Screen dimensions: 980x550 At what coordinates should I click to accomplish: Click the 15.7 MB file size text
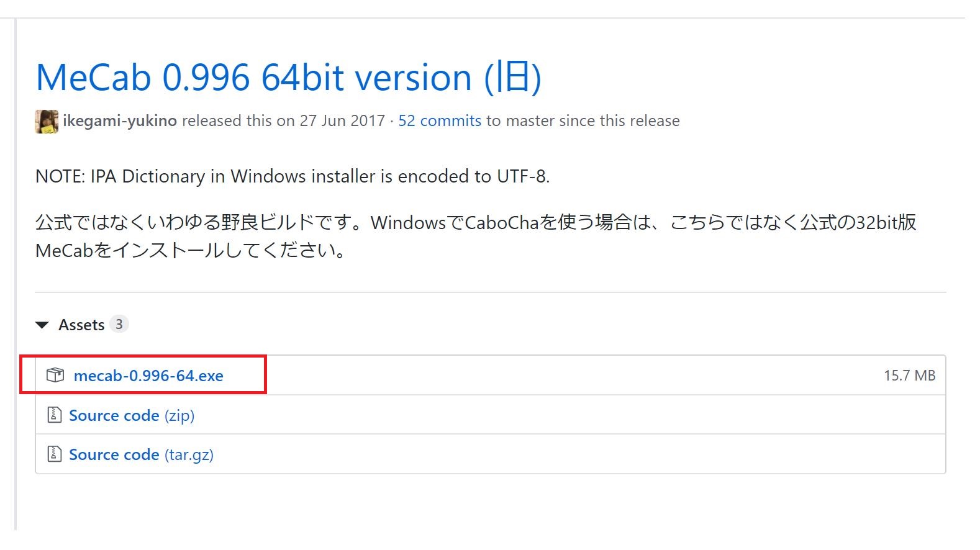pyautogui.click(x=909, y=375)
